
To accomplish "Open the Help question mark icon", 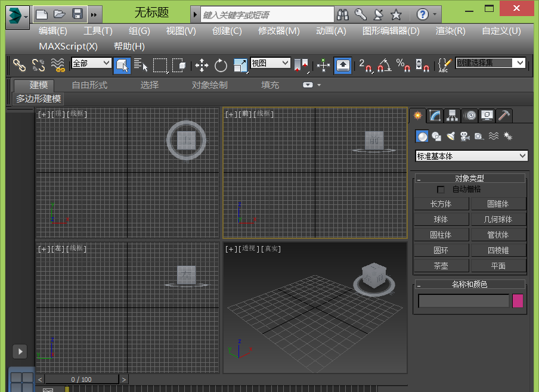I will pos(422,14).
